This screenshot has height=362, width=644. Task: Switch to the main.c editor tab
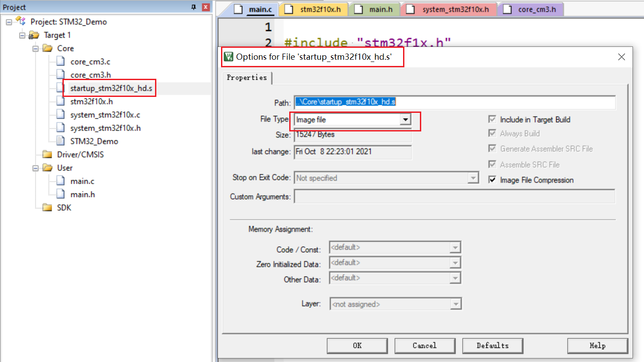click(254, 9)
